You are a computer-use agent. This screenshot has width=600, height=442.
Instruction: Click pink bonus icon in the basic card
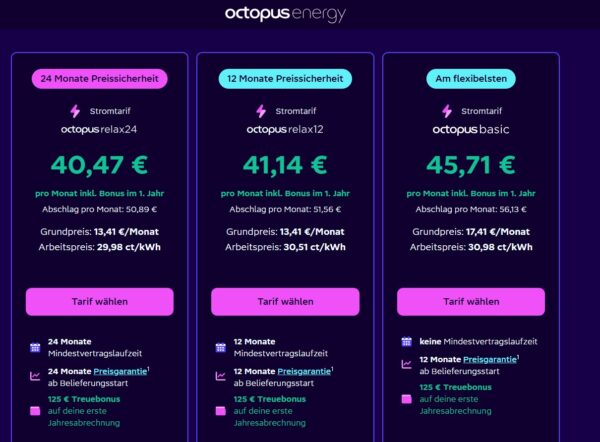click(x=407, y=399)
